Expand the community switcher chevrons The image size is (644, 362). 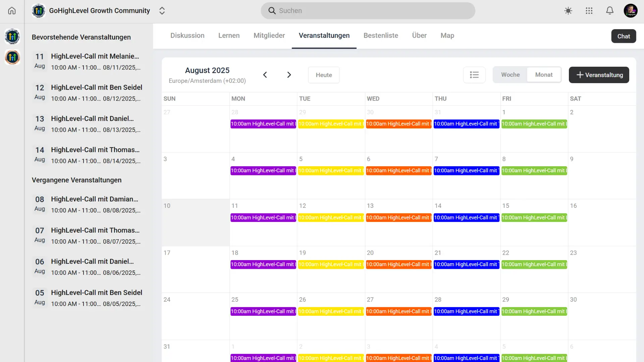pos(162,11)
